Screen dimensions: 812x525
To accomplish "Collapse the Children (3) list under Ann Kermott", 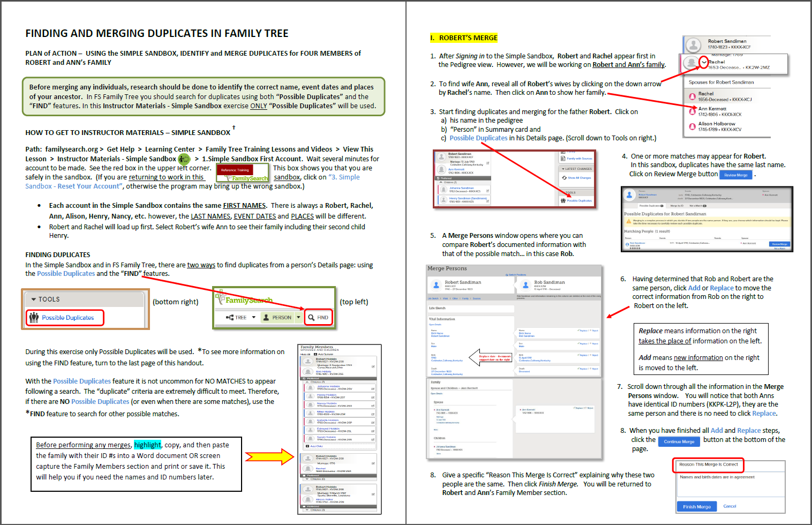I will [x=441, y=182].
